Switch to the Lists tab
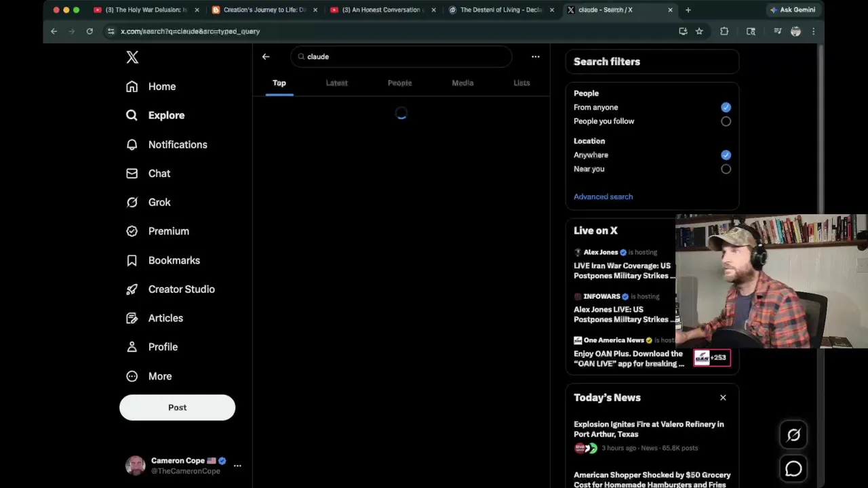The width and height of the screenshot is (868, 488). (x=521, y=83)
